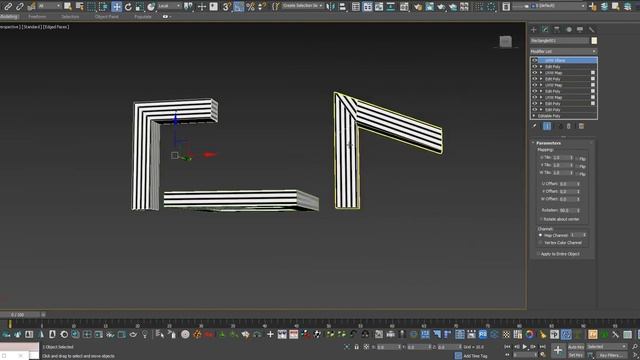640x360 pixels.
Task: Open the Utilities command panel tab
Action: coord(592,29)
